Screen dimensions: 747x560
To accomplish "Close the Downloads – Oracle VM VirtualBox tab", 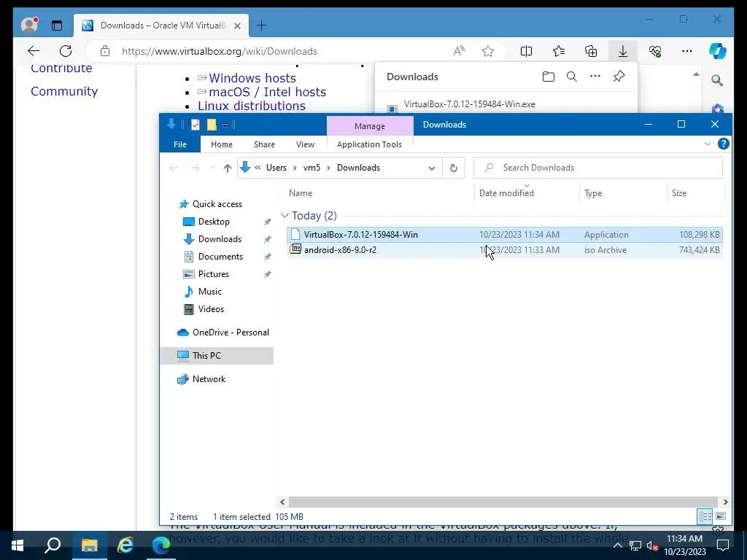I will point(237,26).
